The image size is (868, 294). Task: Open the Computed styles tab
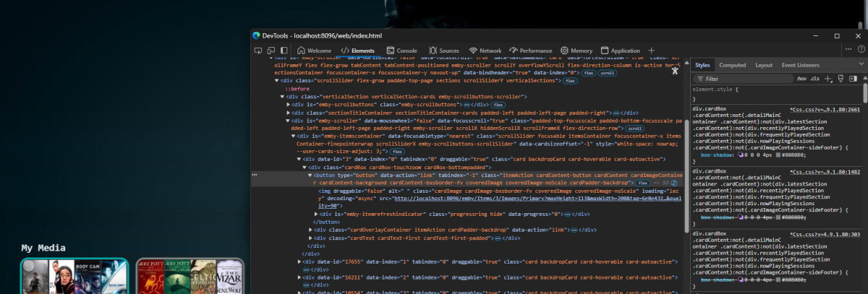click(x=732, y=65)
